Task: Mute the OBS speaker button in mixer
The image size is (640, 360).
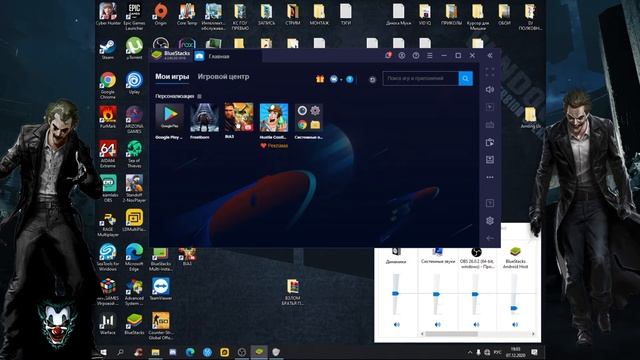Action: 476,324
